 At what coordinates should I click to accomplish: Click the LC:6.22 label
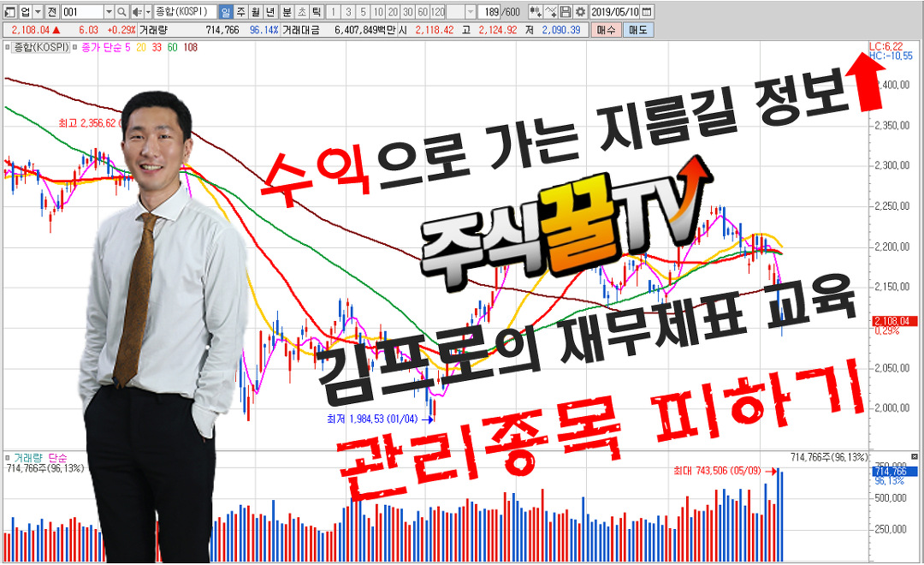[885, 46]
